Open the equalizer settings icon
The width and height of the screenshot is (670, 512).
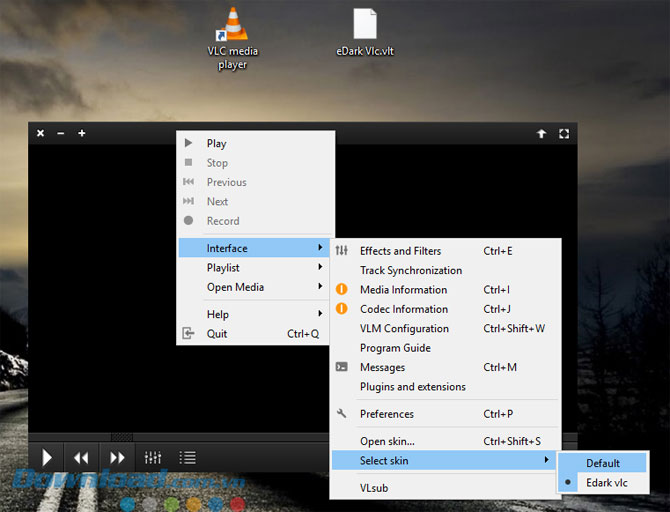click(x=153, y=458)
